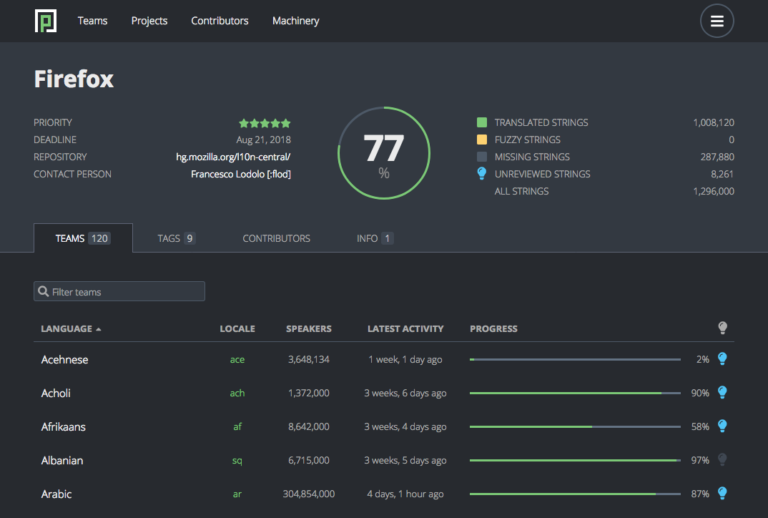Click the Pontoon logo icon
The width and height of the screenshot is (768, 518).
[46, 21]
